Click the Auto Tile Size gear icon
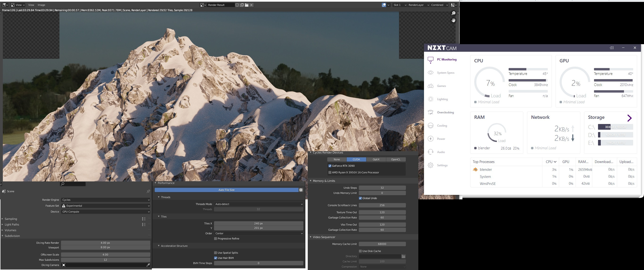The height and width of the screenshot is (270, 644). (x=301, y=190)
